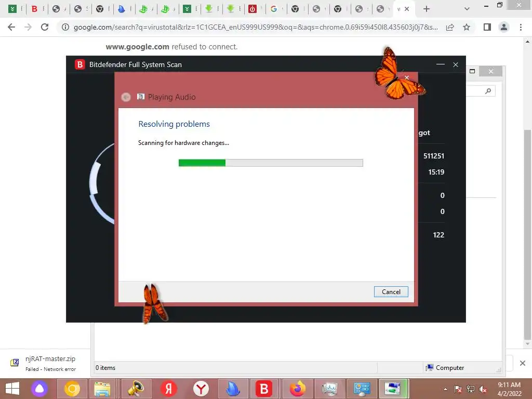Click the Explorer search magnifier icon
This screenshot has height=399, width=532.
pos(488,91)
